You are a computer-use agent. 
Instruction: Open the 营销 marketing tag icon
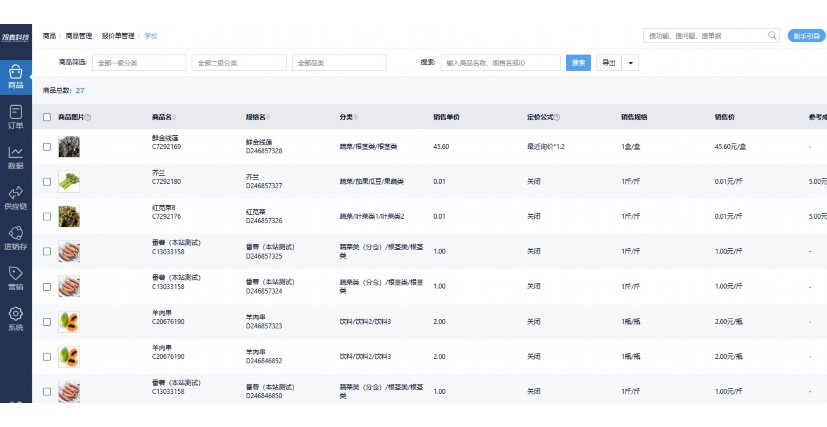(15, 278)
